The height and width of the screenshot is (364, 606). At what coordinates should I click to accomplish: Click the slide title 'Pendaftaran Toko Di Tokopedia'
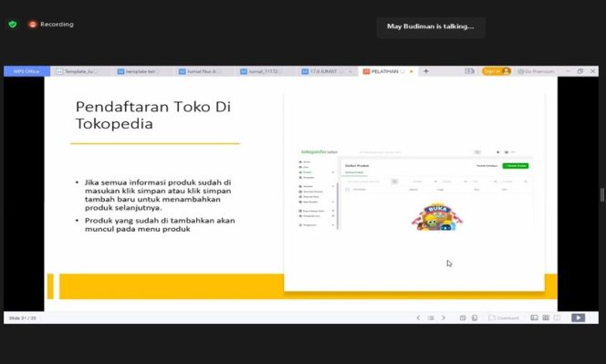pyautogui.click(x=153, y=115)
